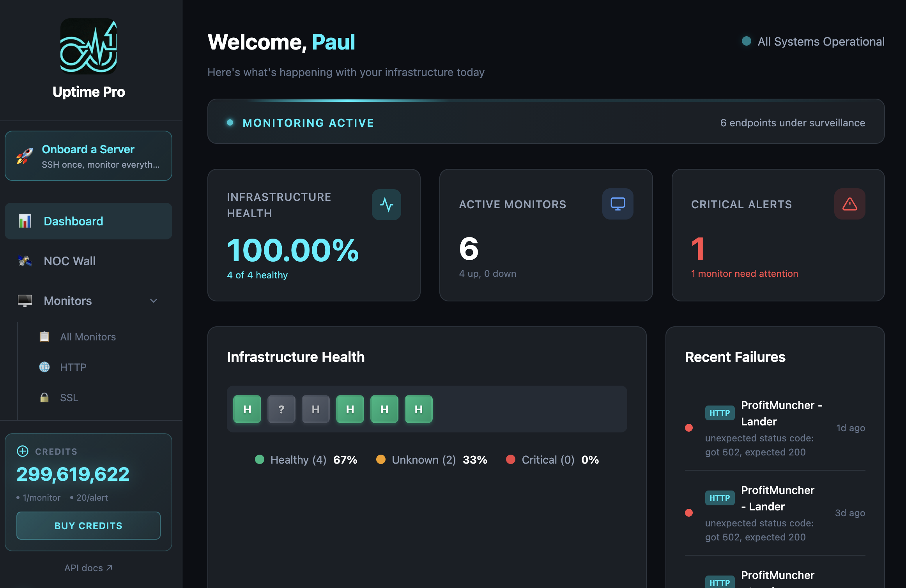This screenshot has height=588, width=906.
Task: Click the Infrastructure Health pulse icon
Action: [386, 205]
